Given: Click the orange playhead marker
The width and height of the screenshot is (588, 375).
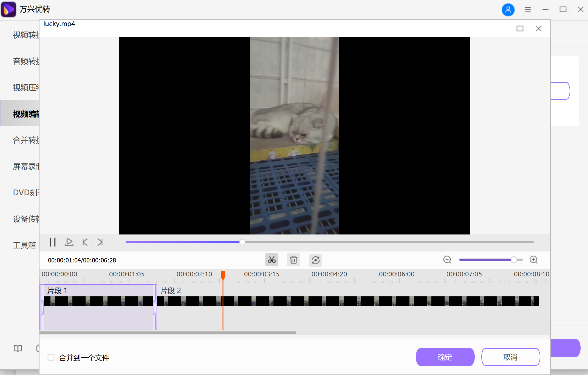Looking at the screenshot, I should point(223,274).
